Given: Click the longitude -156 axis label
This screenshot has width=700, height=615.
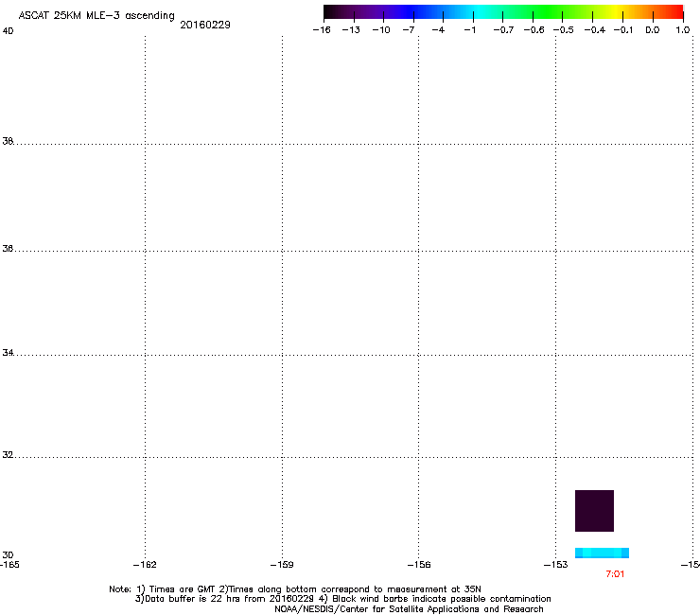Looking at the screenshot, I should coord(419,565).
